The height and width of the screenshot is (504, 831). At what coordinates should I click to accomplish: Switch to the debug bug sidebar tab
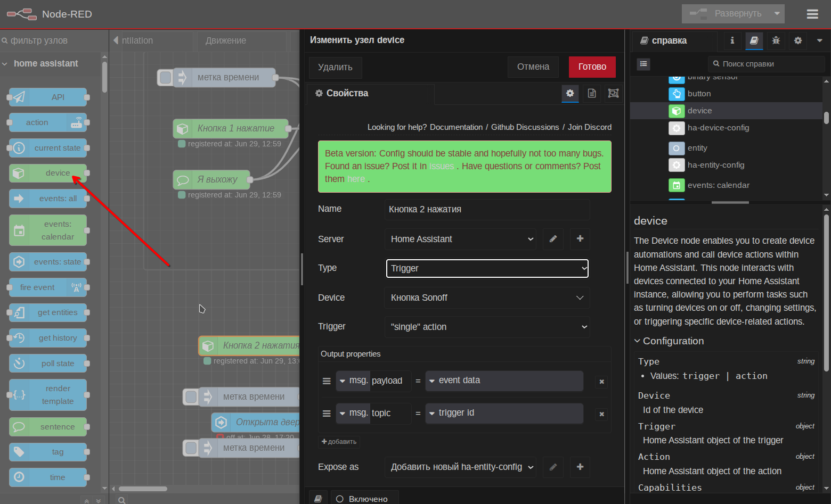coord(776,40)
